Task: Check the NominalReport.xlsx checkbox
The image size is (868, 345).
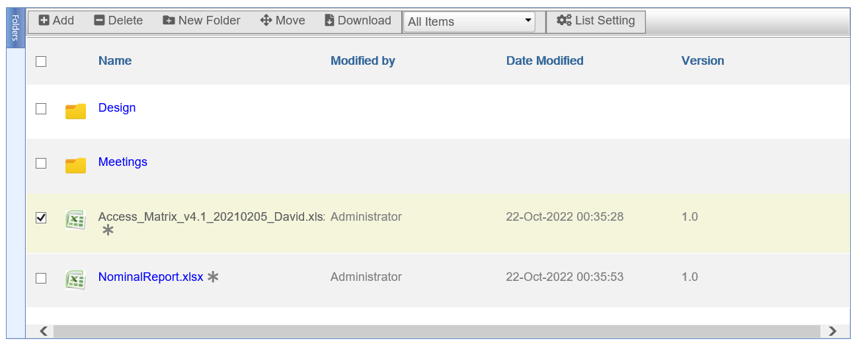Action: (41, 278)
